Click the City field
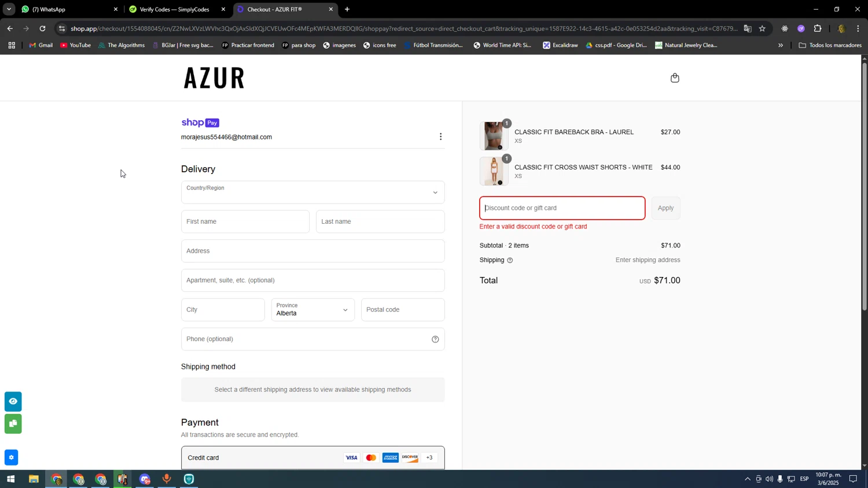 [223, 310]
